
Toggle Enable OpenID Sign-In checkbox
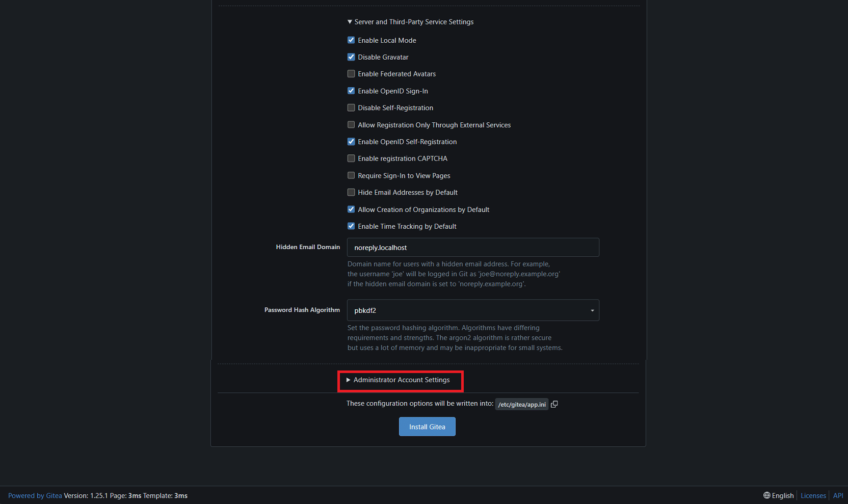point(351,91)
